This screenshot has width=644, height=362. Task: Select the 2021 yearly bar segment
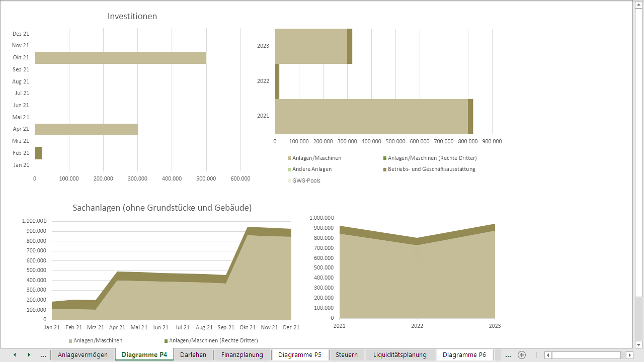pyautogui.click(x=371, y=116)
